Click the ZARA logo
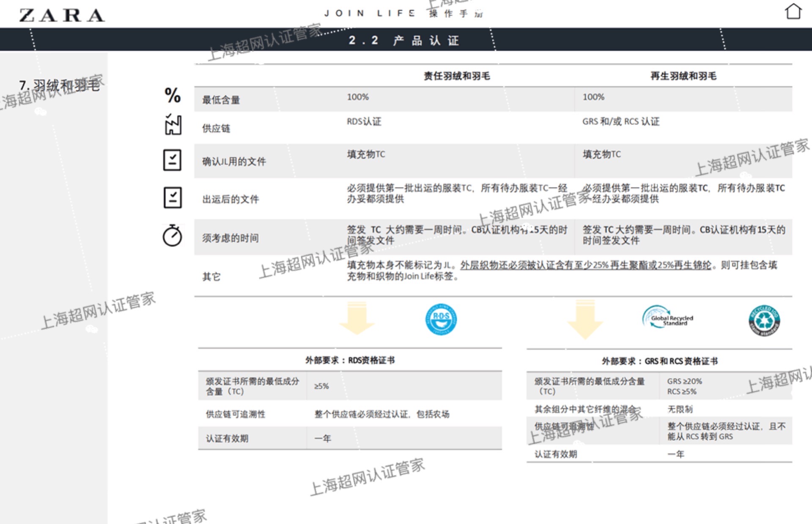Screen dimensions: 812x524 [62, 15]
